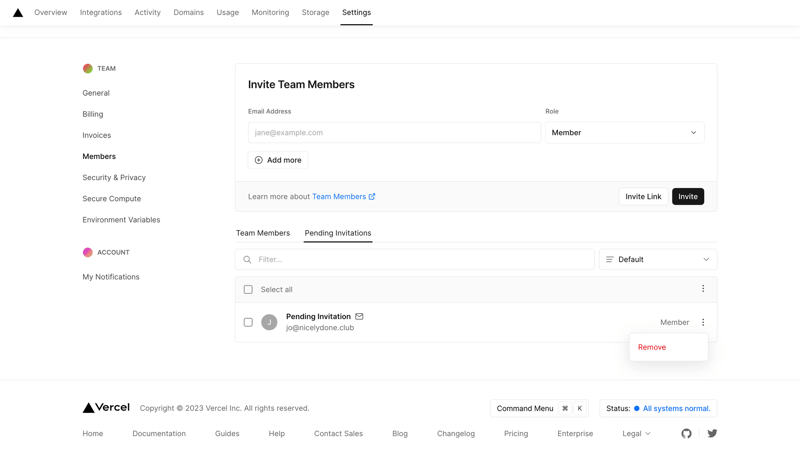The image size is (800, 459).
Task: Open the GitHub icon link in footer
Action: click(x=686, y=434)
